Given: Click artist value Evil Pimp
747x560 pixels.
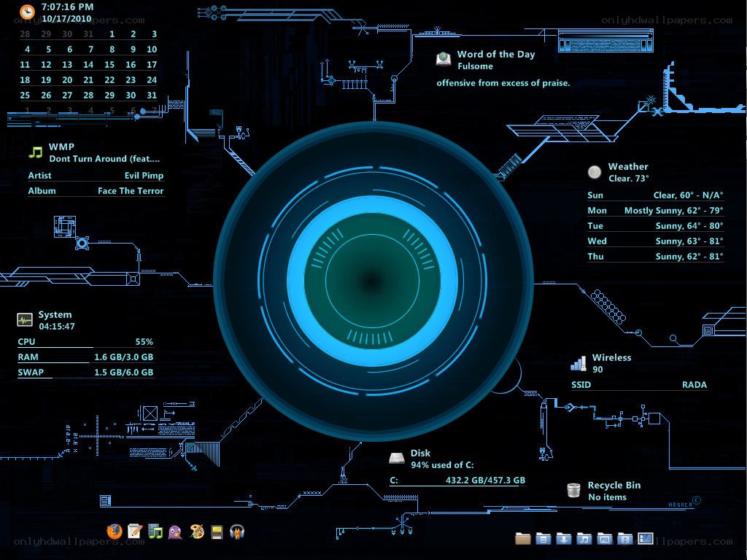Looking at the screenshot, I should [x=144, y=175].
